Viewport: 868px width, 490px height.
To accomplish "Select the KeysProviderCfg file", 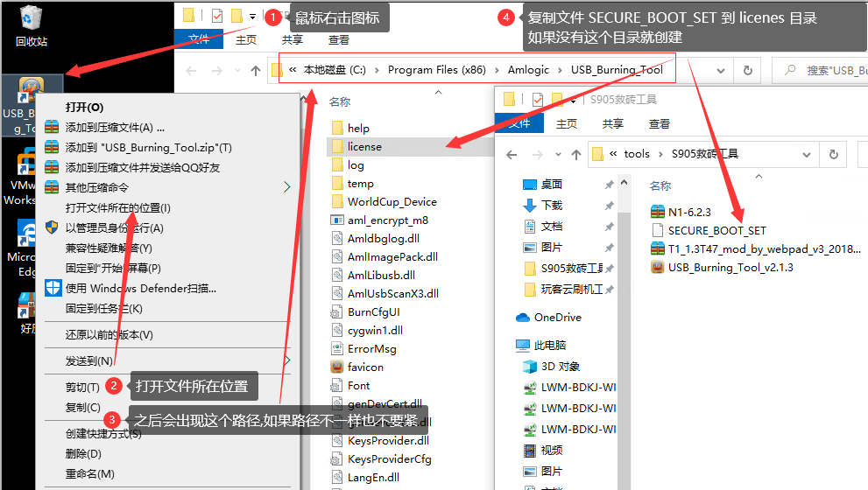I will [x=381, y=459].
